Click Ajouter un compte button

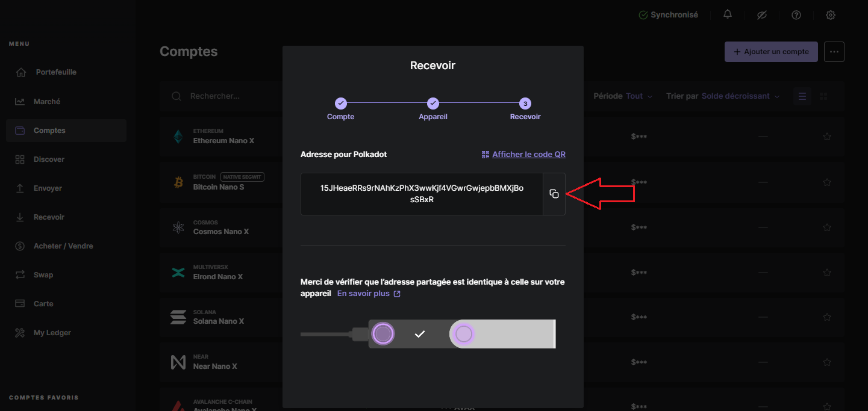pos(770,52)
